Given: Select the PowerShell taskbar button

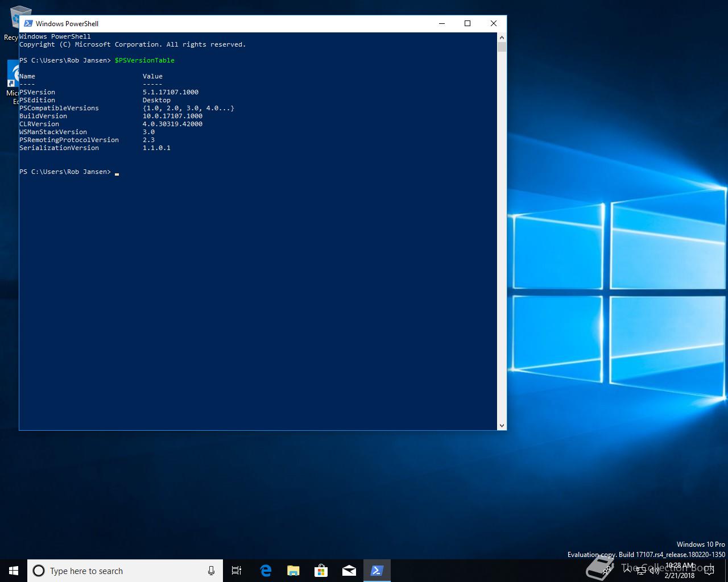Looking at the screenshot, I should click(377, 571).
